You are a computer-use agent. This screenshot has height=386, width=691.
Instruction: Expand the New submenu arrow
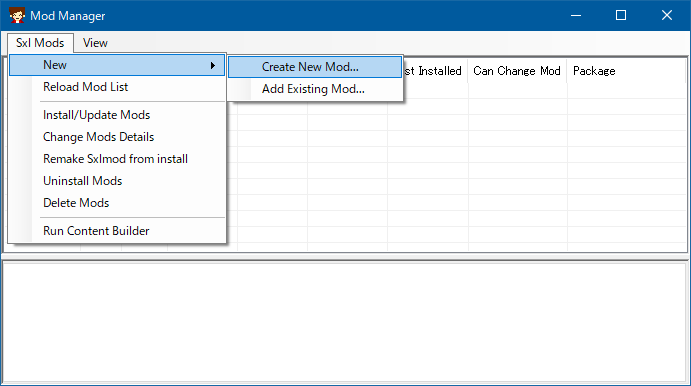pos(213,65)
